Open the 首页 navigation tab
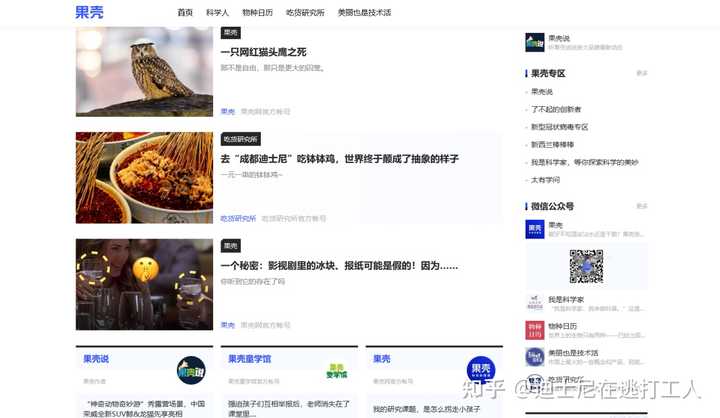 click(185, 13)
